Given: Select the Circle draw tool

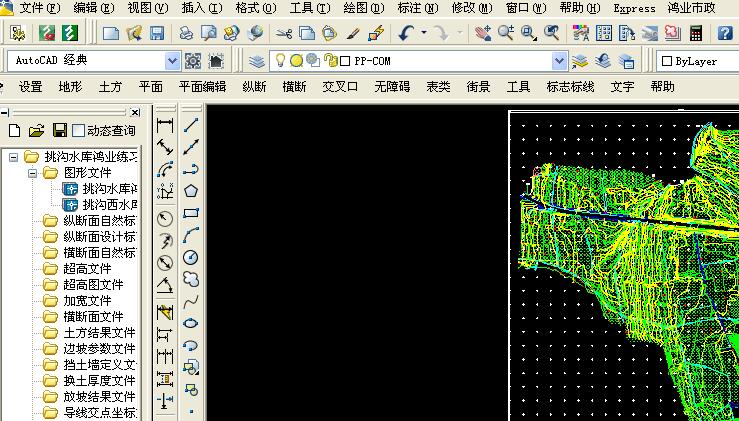Looking at the screenshot, I should pos(190,257).
